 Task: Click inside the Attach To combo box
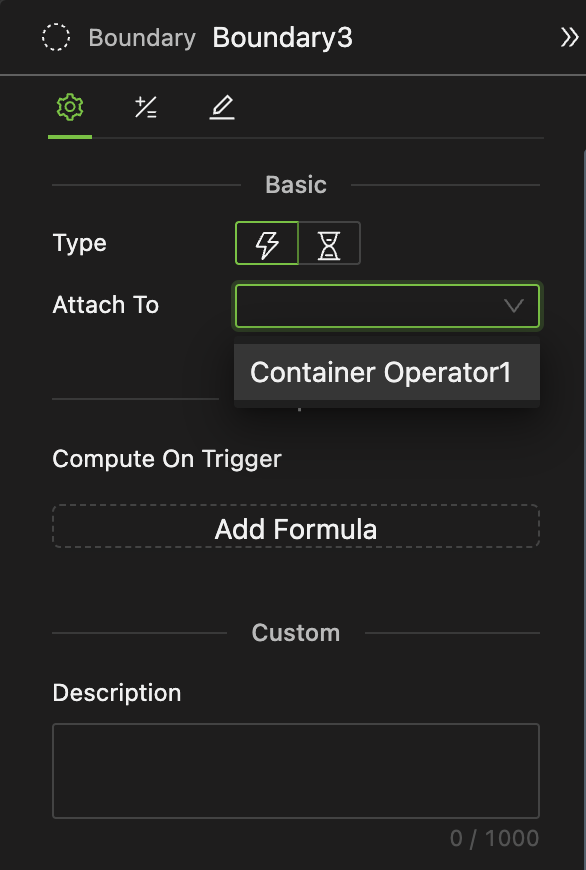pos(387,306)
